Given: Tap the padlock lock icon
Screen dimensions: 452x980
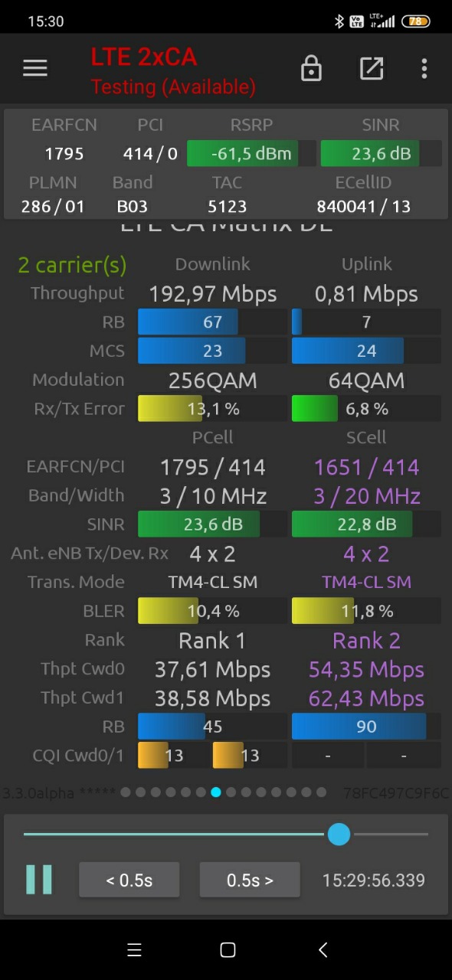Looking at the screenshot, I should (311, 68).
